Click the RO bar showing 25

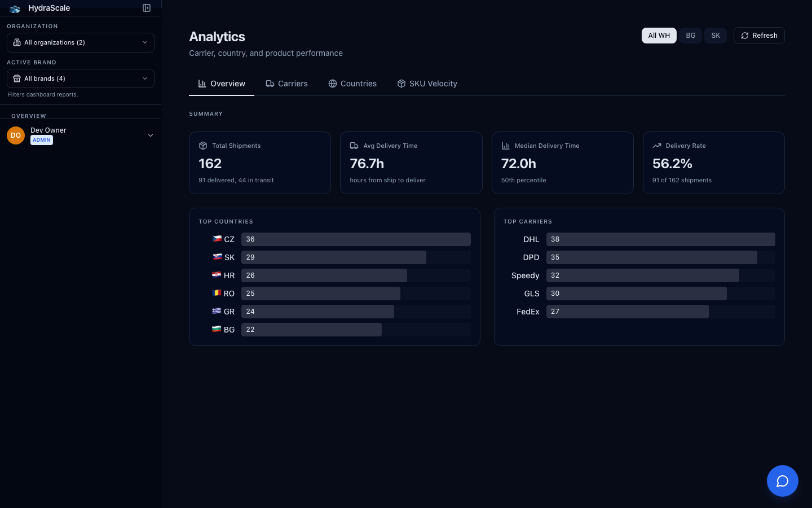pos(321,294)
